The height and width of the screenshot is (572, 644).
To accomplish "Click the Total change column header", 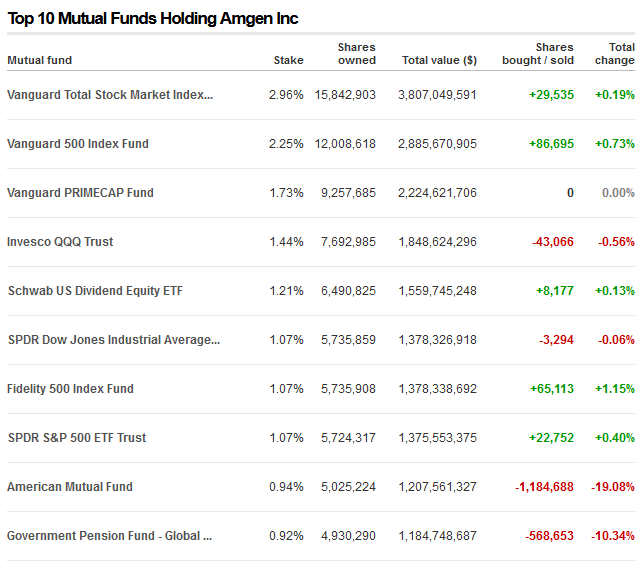I will point(615,54).
